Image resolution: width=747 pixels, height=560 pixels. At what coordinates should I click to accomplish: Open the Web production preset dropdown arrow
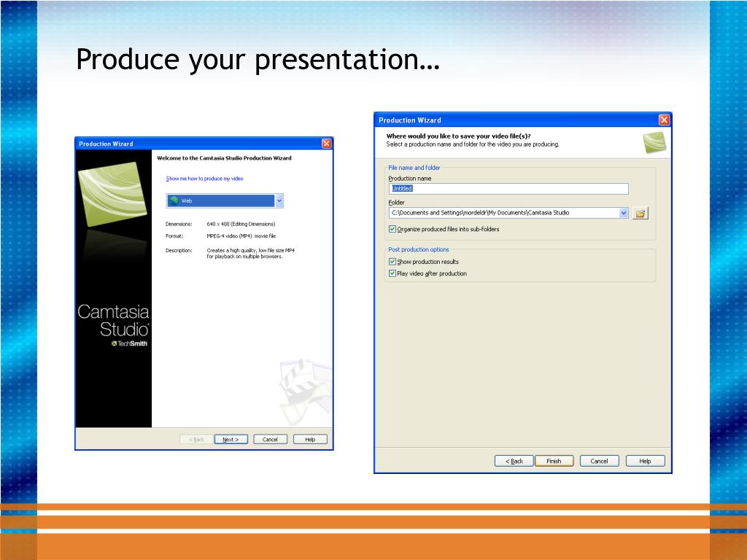click(279, 201)
